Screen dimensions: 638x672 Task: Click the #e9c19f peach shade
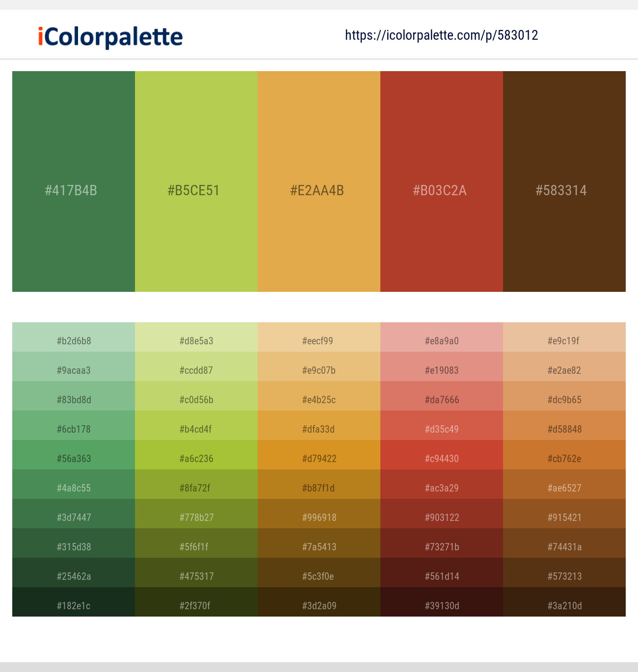pos(564,341)
